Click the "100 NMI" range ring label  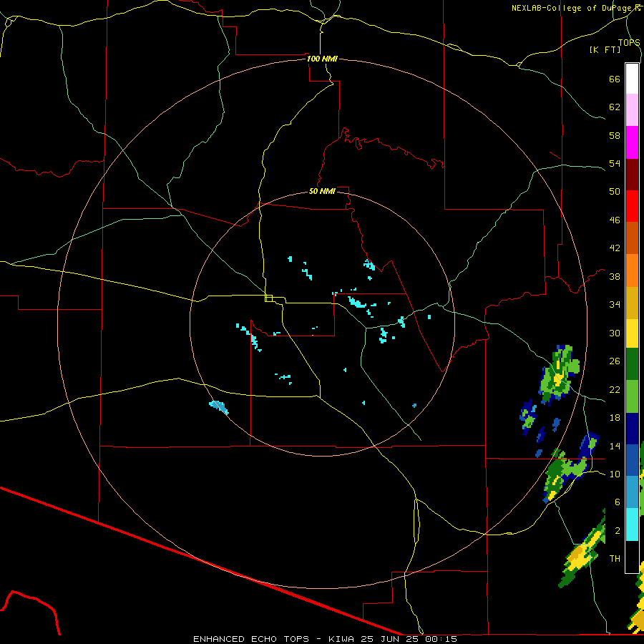tap(322, 59)
